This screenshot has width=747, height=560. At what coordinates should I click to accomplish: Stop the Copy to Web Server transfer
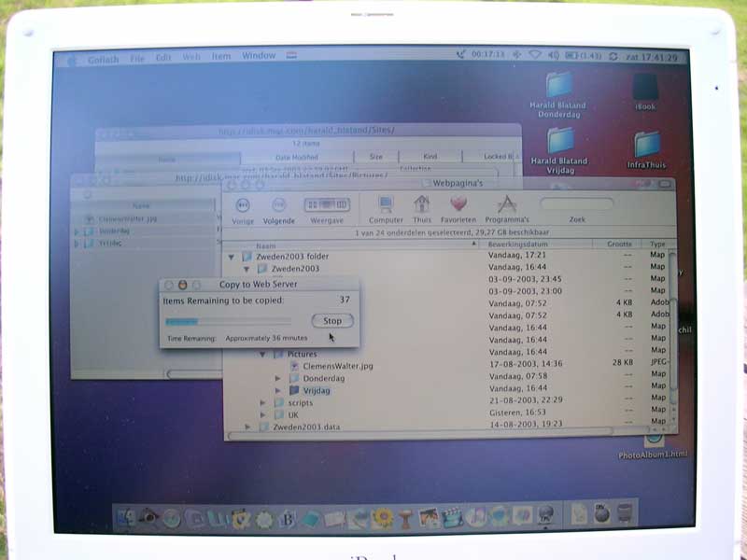[332, 320]
